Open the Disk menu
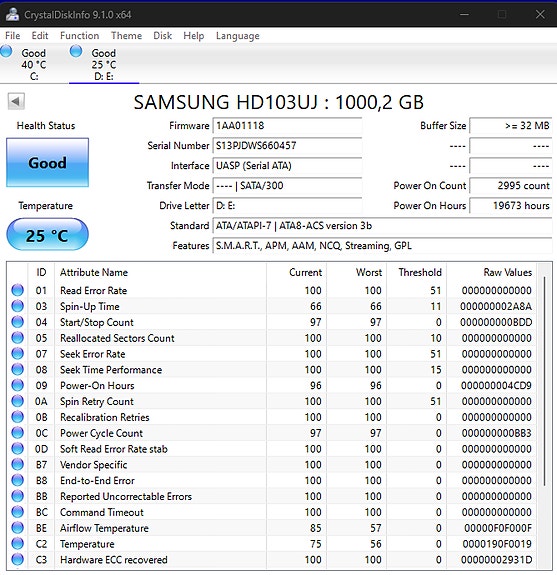The width and height of the screenshot is (557, 575). click(x=162, y=36)
